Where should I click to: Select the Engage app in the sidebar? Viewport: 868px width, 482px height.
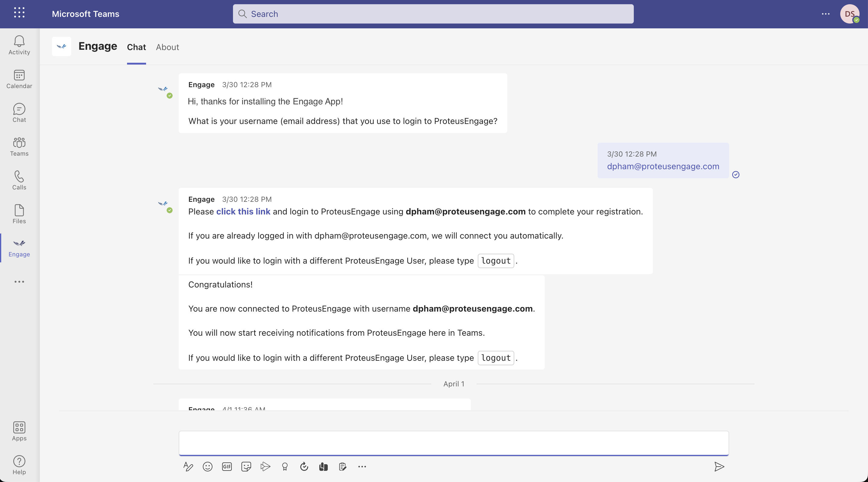tap(19, 248)
